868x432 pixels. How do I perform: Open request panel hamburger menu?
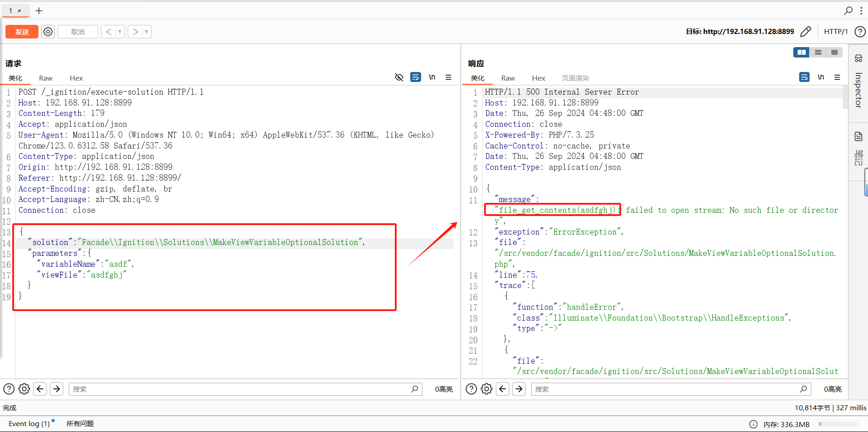[448, 77]
